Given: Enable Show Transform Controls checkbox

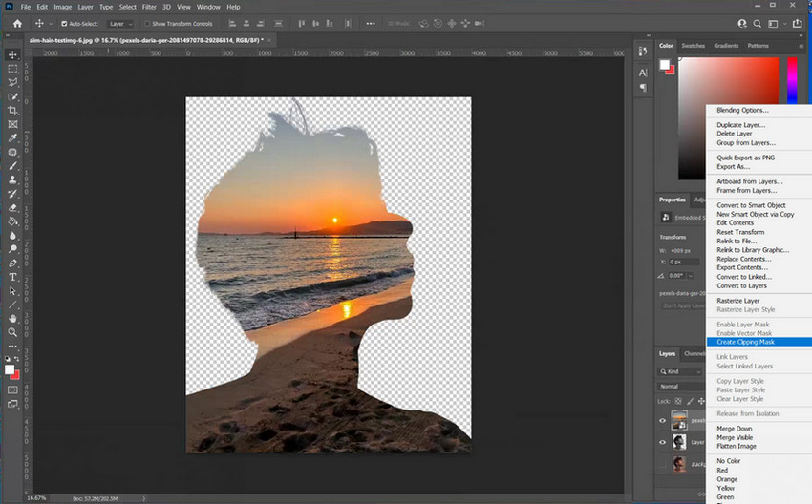Looking at the screenshot, I should click(147, 24).
